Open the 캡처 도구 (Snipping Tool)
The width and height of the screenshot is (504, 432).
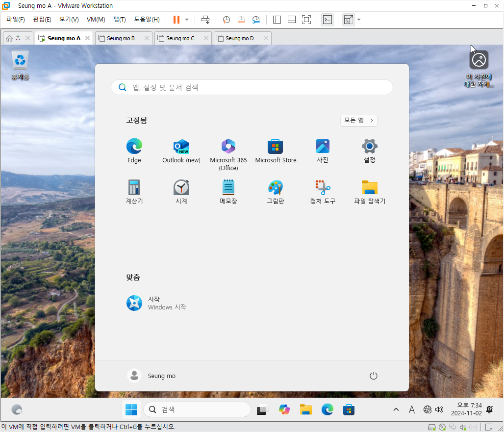point(323,192)
